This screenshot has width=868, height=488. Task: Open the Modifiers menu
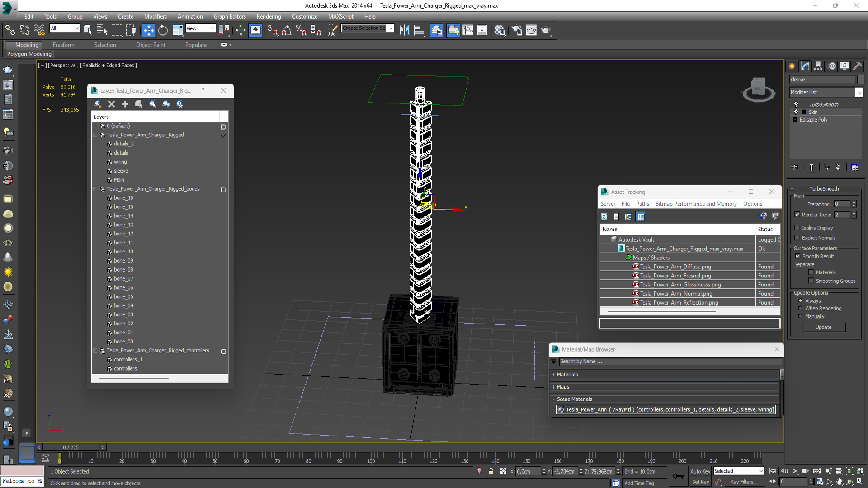point(155,16)
